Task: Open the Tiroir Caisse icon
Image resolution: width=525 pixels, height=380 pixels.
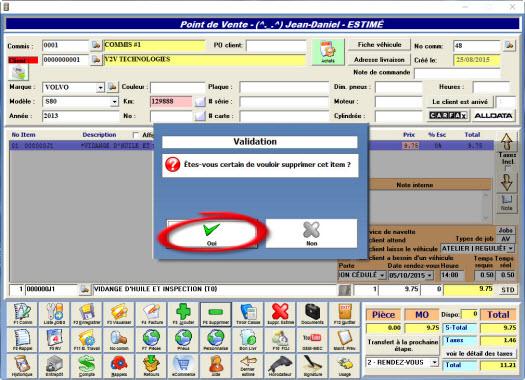Action: [248, 314]
